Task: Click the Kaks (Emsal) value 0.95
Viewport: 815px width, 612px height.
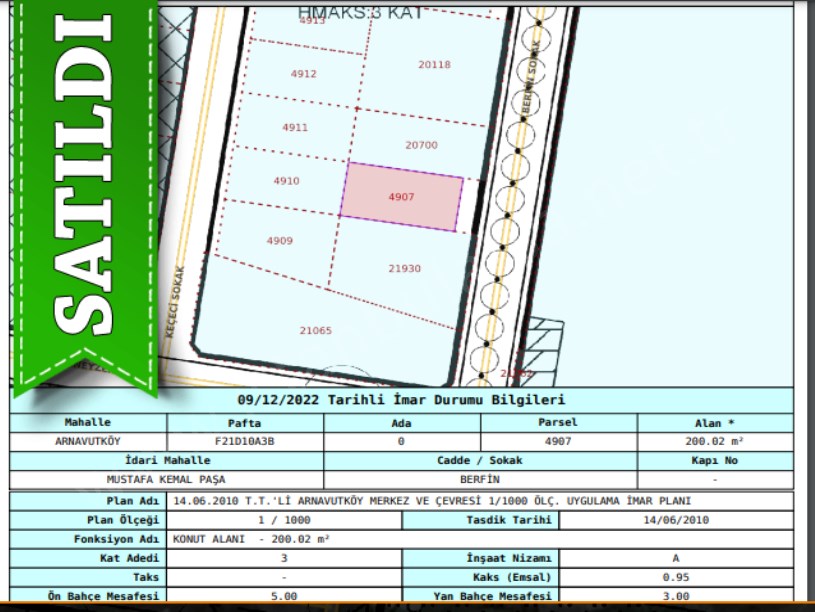Action: [676, 577]
